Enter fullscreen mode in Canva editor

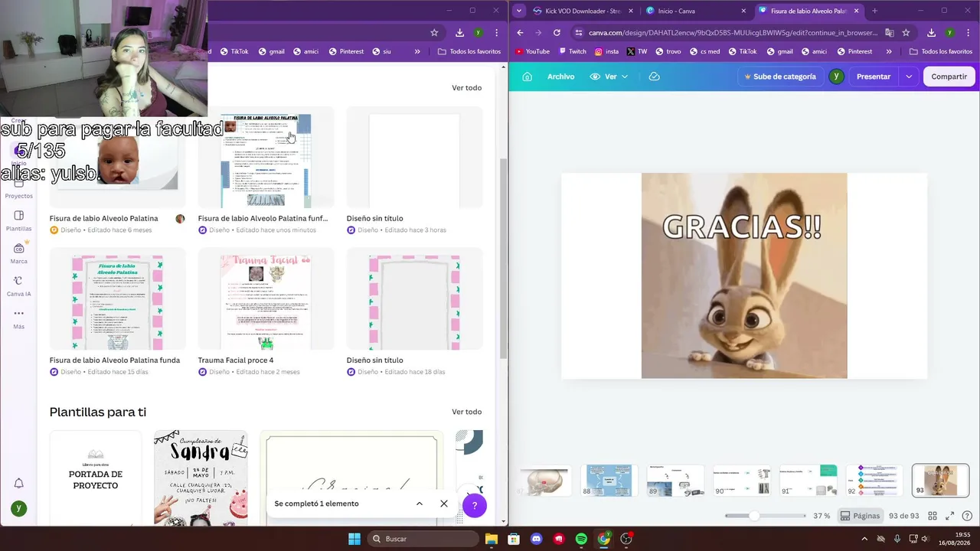(x=950, y=516)
